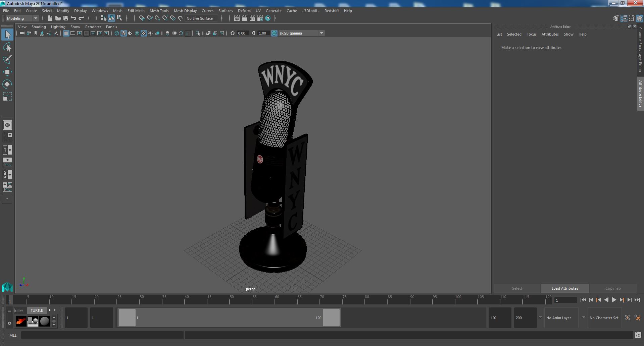Viewport: 644px width, 346px height.
Task: Enable snap to projected center
Action: coord(165,18)
